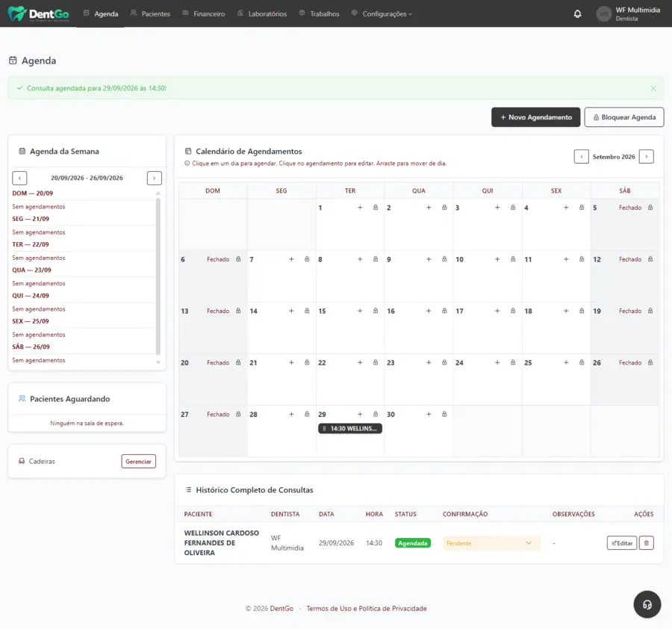Lock day 16 with the padlock icon
This screenshot has height=629, width=672.
coord(444,311)
